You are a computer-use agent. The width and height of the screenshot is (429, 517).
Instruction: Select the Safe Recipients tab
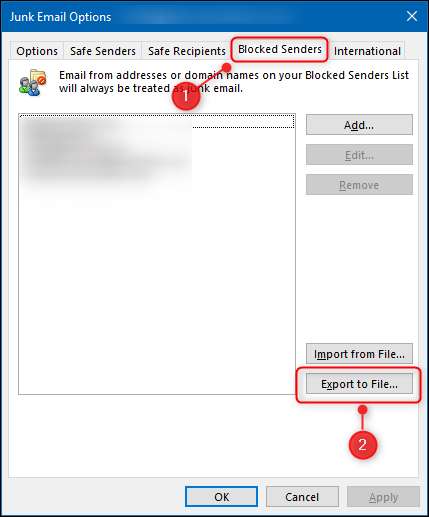[x=187, y=51]
